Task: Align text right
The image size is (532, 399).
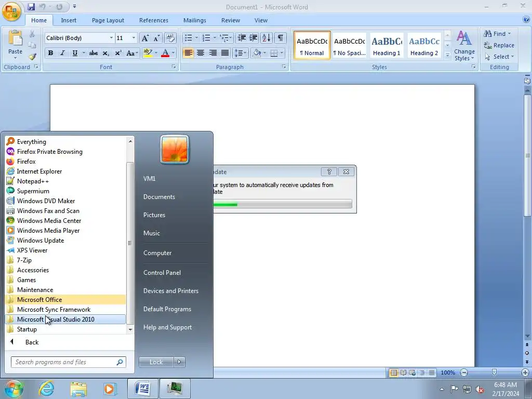Action: 212,53
